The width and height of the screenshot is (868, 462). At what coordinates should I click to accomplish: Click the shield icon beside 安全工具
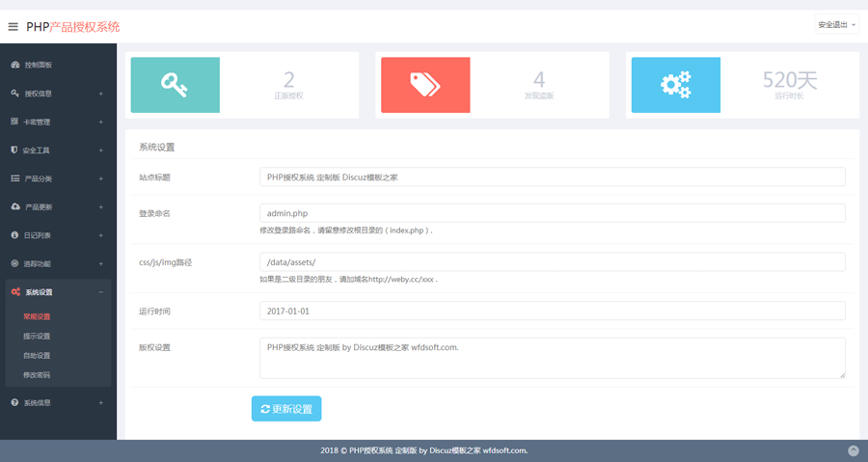[14, 149]
